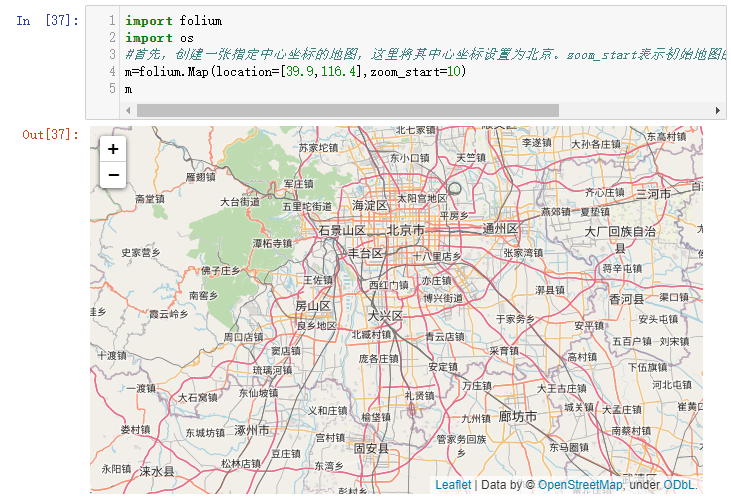Click the 李遂镇 label on map
This screenshot has height=502, width=731.
[536, 143]
